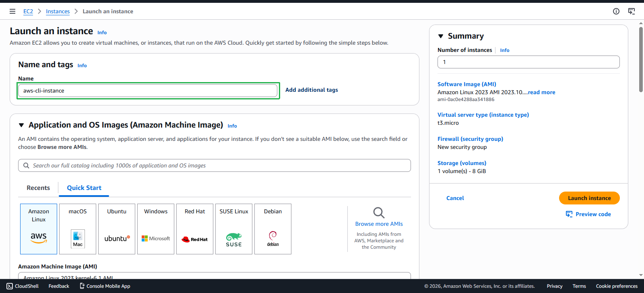Open the Amazon Machine Image dropdown

[x=215, y=276]
